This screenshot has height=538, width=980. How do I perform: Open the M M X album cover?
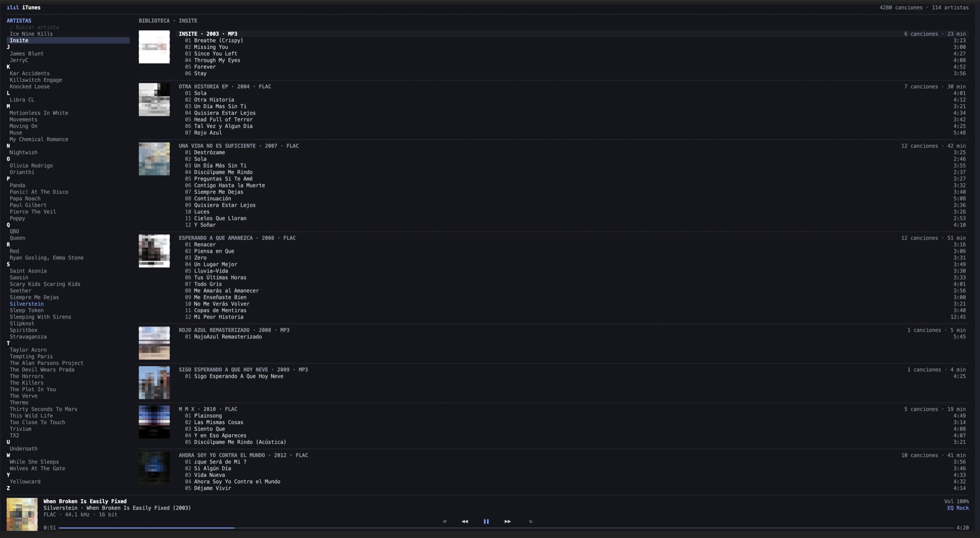coord(154,422)
